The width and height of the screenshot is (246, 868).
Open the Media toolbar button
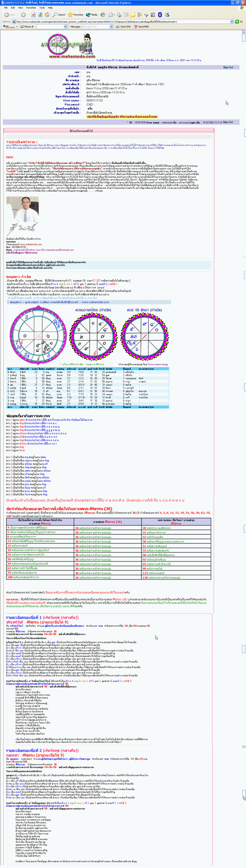92,14
